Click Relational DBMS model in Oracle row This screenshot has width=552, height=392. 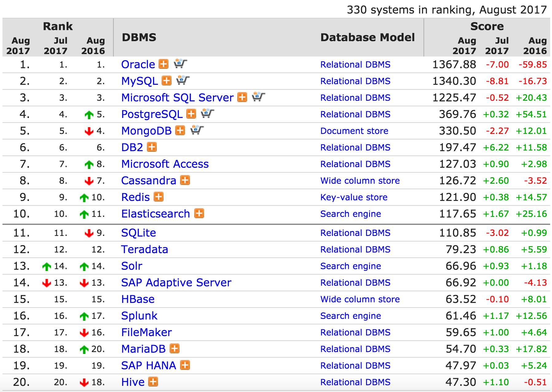[x=355, y=65]
